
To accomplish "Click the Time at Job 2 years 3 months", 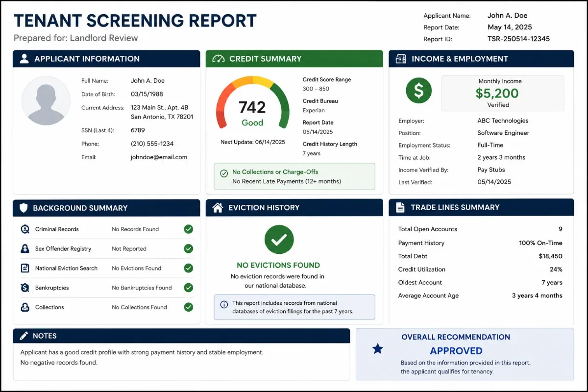I will [x=501, y=157].
